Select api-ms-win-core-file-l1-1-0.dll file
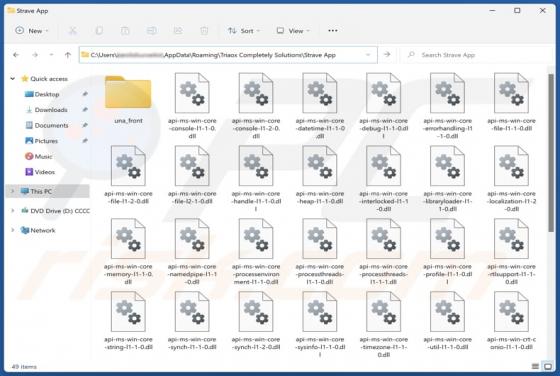Image resolution: width=560 pixels, height=376 pixels. point(511,102)
